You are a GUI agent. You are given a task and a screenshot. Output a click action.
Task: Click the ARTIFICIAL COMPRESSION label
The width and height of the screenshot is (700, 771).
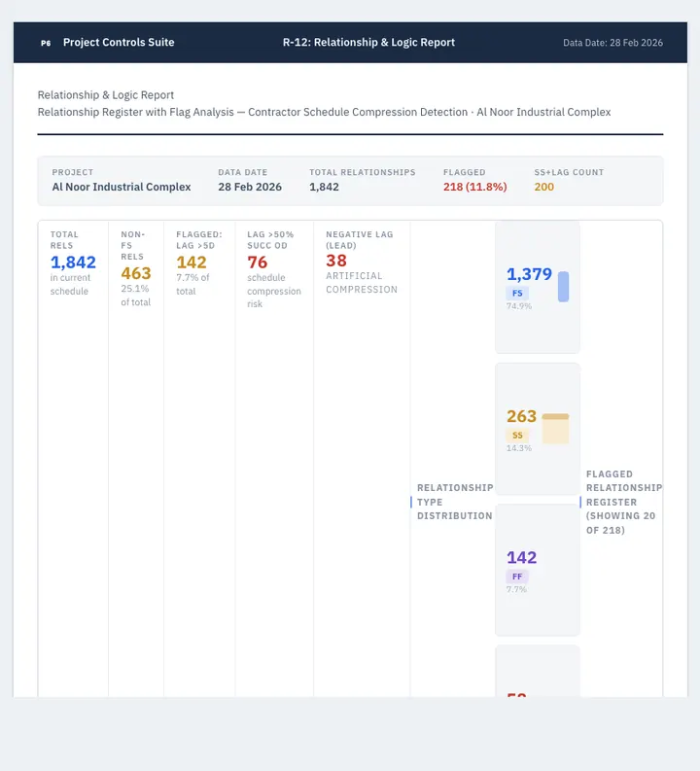click(362, 283)
